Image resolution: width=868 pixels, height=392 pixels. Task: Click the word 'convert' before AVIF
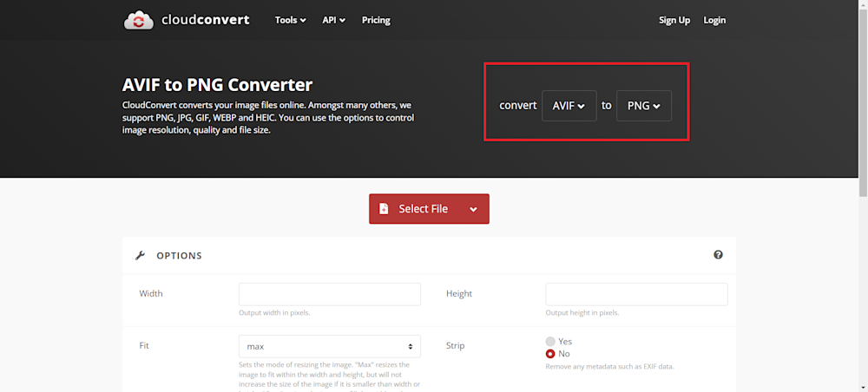(517, 106)
